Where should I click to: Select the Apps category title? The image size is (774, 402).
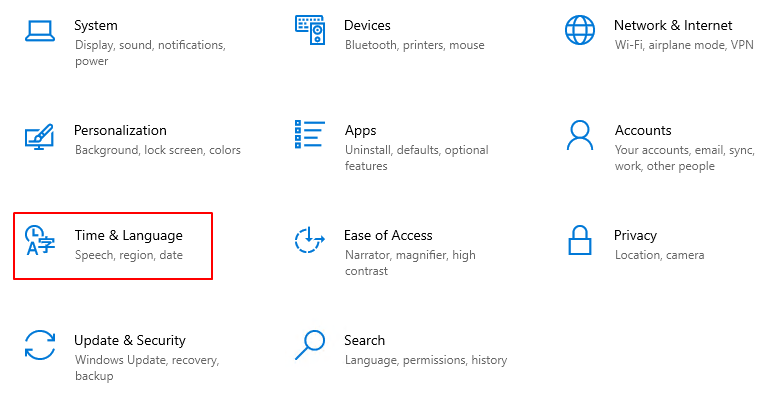pos(360,130)
